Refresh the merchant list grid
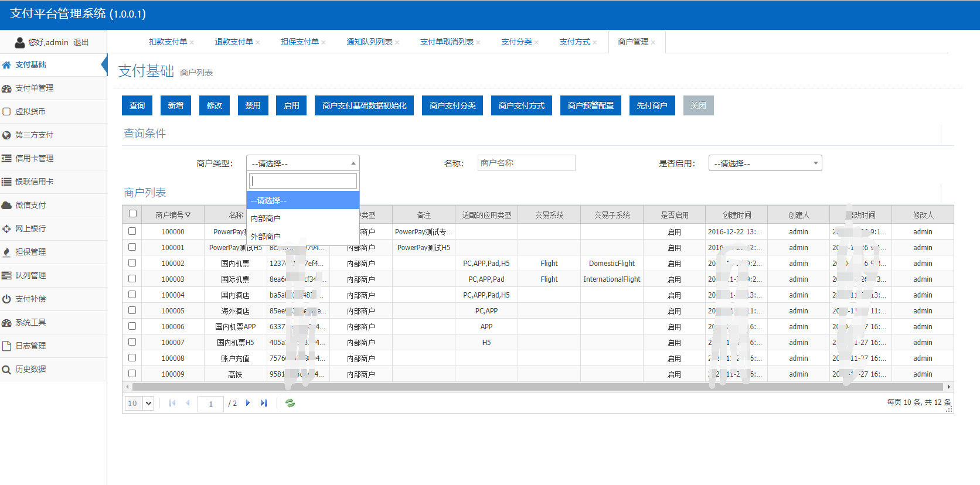Viewport: 980px width, 485px height. (x=290, y=403)
